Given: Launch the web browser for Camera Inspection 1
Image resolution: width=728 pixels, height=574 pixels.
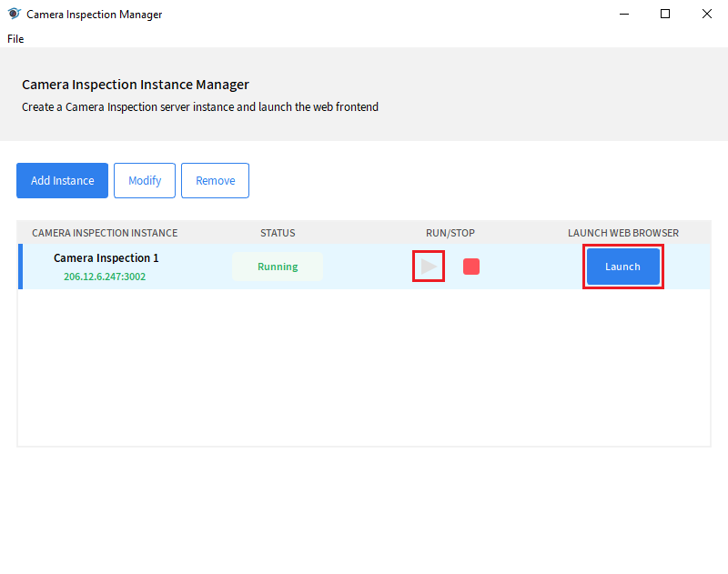Looking at the screenshot, I should coord(623,267).
